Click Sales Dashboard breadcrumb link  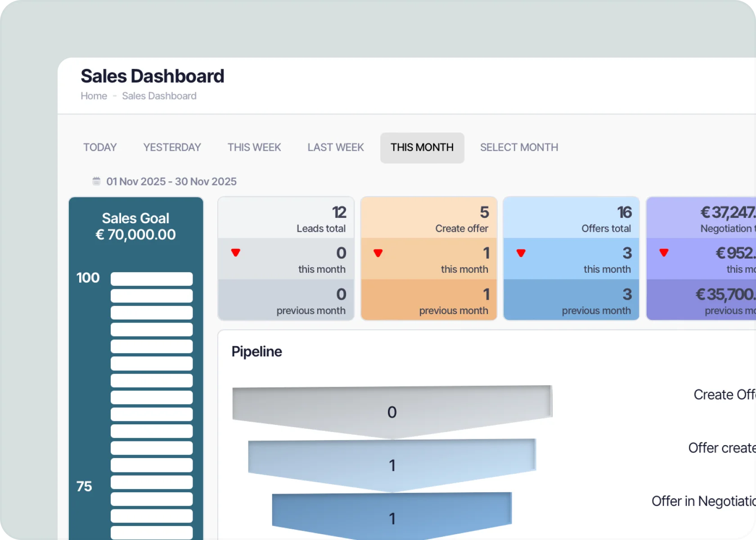pos(159,96)
